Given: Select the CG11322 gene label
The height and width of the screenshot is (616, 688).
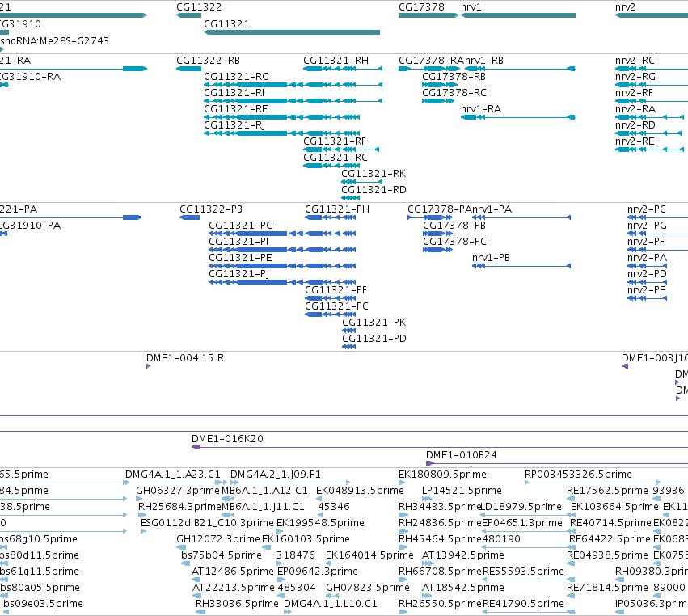Looking at the screenshot, I should 199,7.
